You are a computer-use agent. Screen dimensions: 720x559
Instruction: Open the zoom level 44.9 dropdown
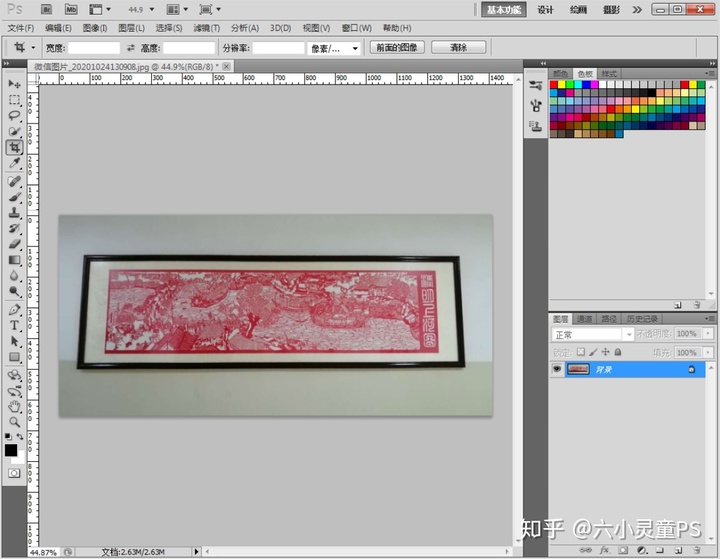point(152,9)
